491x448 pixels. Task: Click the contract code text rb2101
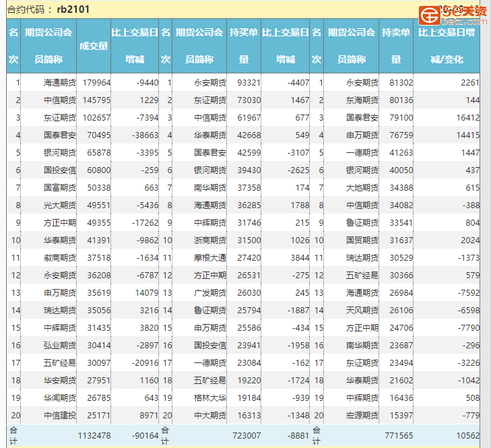[x=73, y=9]
